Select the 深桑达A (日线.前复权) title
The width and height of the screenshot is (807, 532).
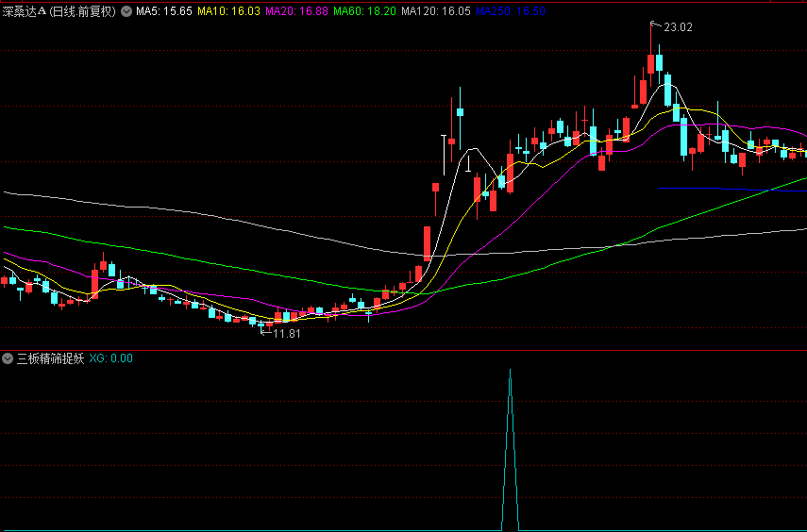[x=59, y=11]
